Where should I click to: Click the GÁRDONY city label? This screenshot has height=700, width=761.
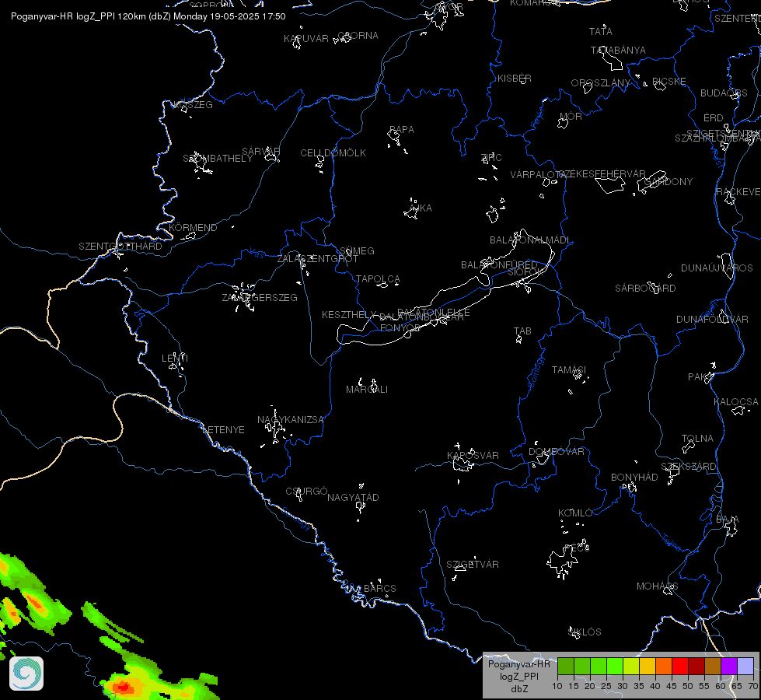click(x=668, y=182)
